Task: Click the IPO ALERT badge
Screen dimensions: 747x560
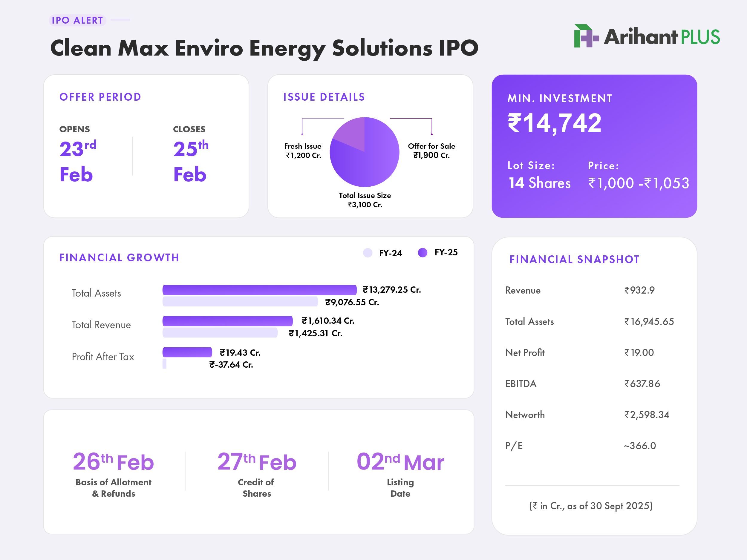Action: [x=77, y=21]
